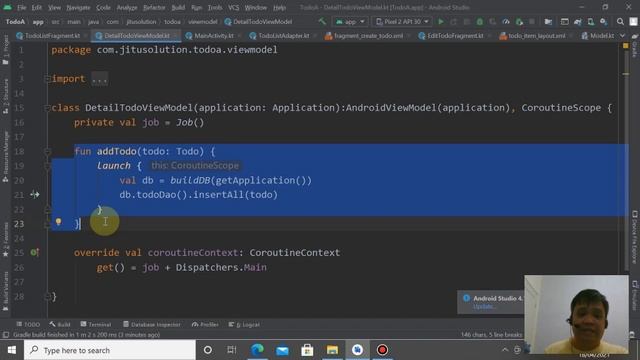Open the Structure tool window sidebar
The width and height of the screenshot is (640, 360).
pos(5,96)
